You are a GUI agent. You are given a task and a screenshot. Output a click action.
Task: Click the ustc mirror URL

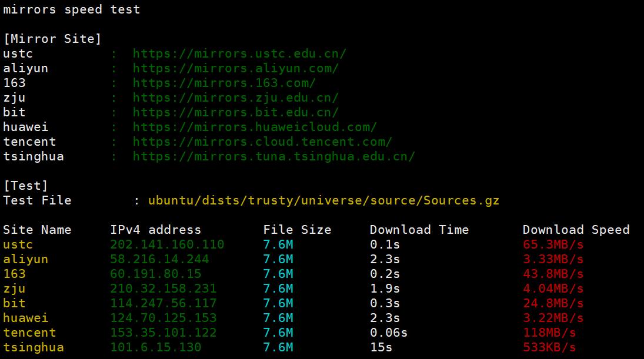tap(239, 53)
